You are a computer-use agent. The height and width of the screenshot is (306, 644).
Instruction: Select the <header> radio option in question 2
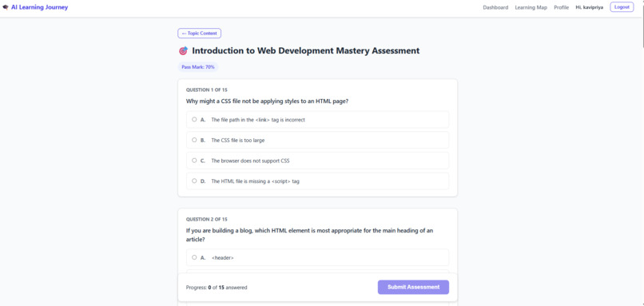pos(194,257)
